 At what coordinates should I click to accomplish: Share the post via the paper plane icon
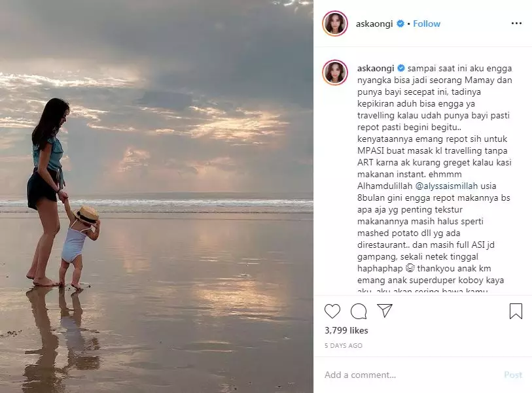tap(386, 312)
